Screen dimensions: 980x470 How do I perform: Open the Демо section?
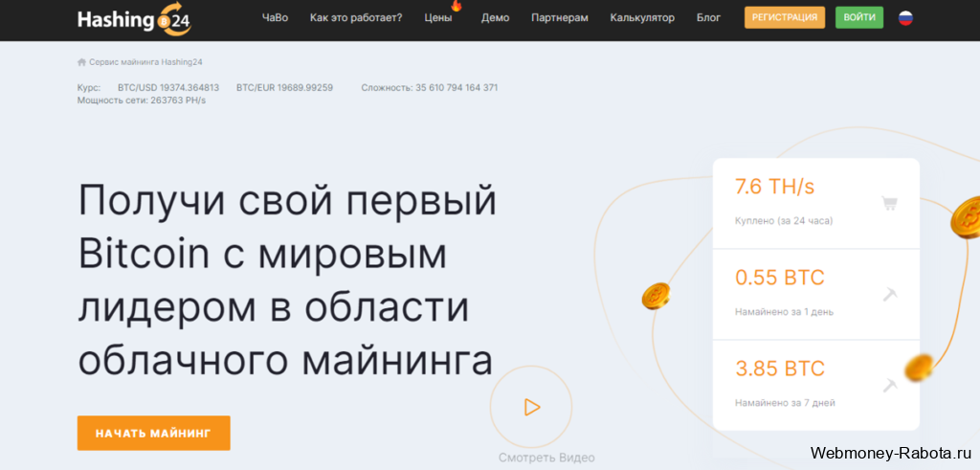click(x=495, y=17)
